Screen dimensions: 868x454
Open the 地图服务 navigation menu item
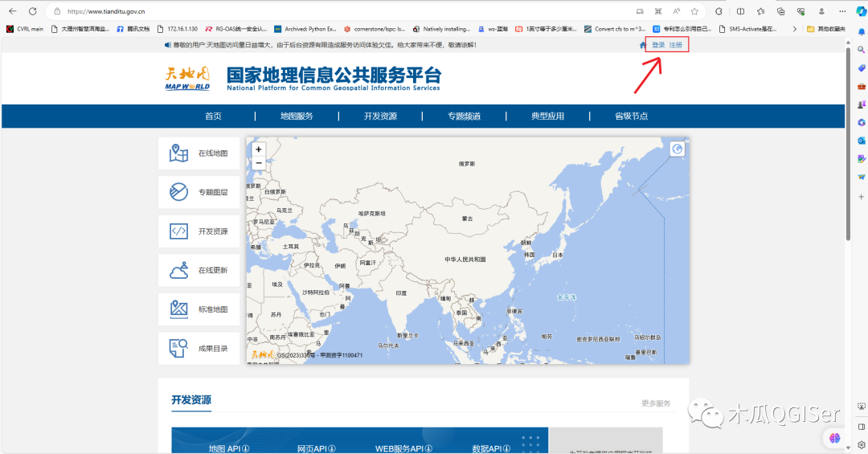297,117
